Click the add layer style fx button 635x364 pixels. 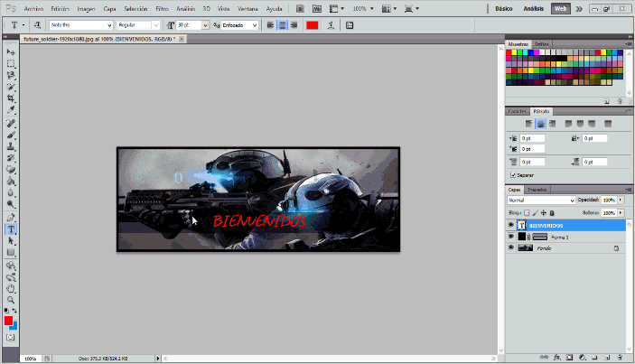[x=557, y=357]
